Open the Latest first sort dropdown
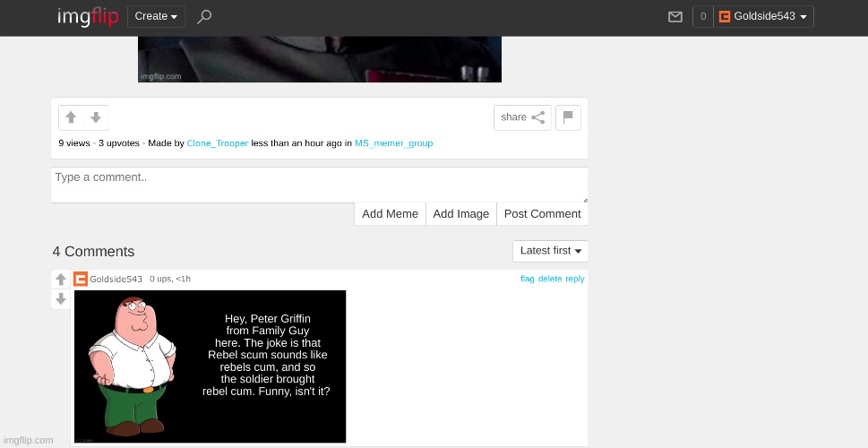This screenshot has height=448, width=868. [550, 251]
